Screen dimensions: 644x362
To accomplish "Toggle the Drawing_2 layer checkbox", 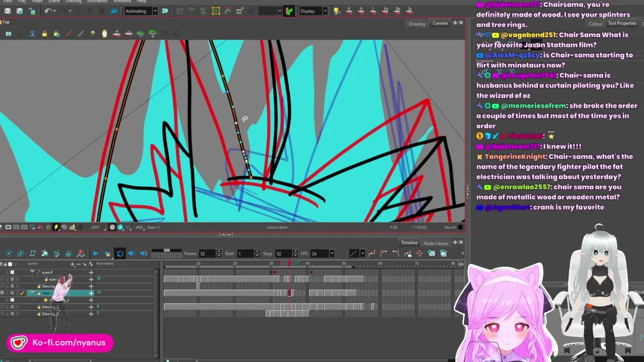I will [12, 307].
